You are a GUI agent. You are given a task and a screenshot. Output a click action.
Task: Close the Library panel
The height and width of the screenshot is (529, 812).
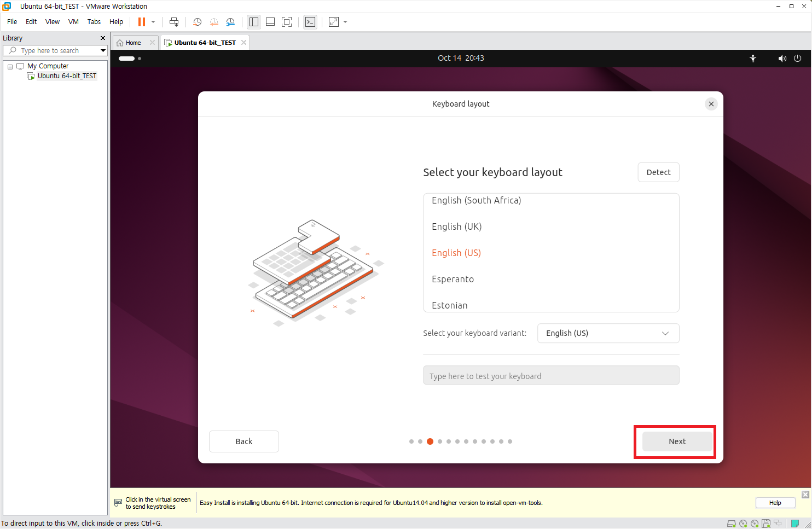click(x=102, y=38)
